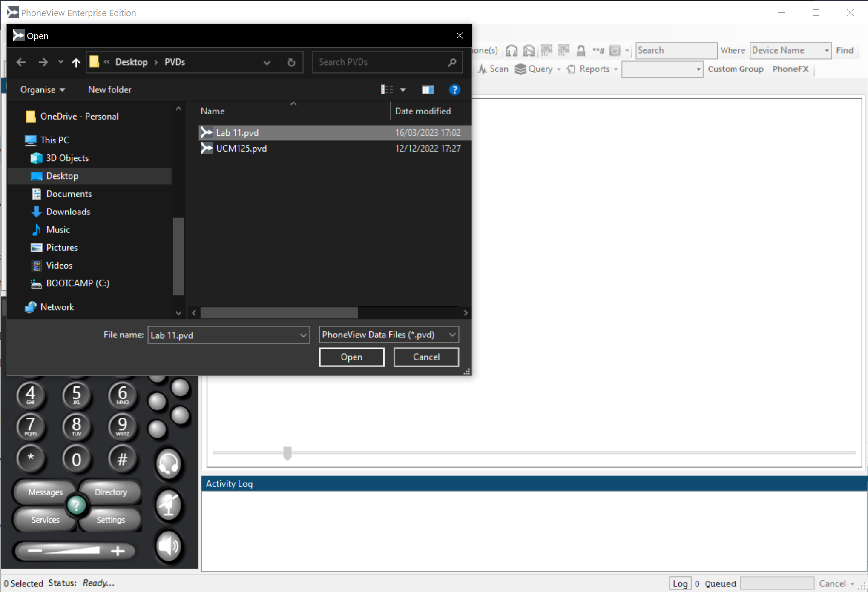
Task: Click keypad digit 0
Action: click(76, 459)
